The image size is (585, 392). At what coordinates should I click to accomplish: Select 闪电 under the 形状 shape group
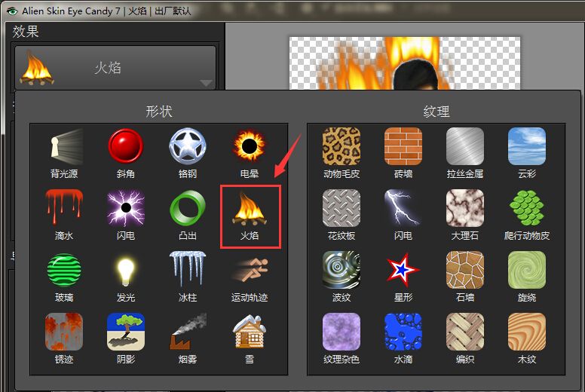[x=126, y=215]
